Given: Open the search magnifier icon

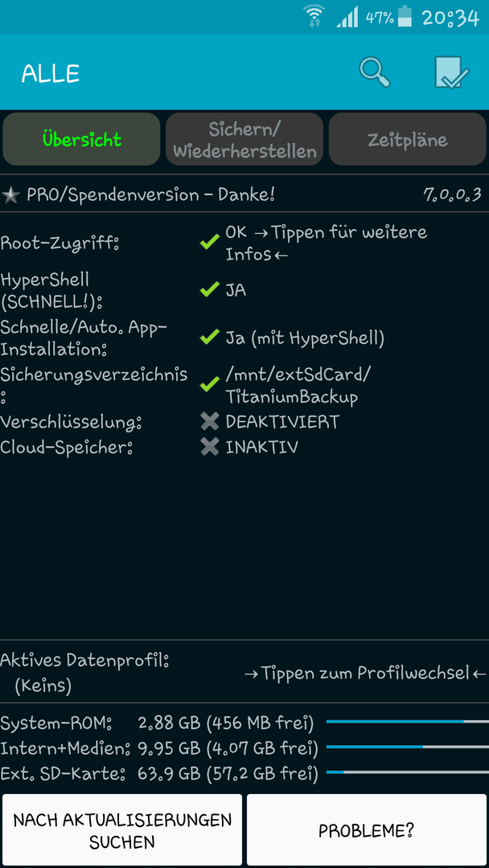Looking at the screenshot, I should [x=374, y=72].
